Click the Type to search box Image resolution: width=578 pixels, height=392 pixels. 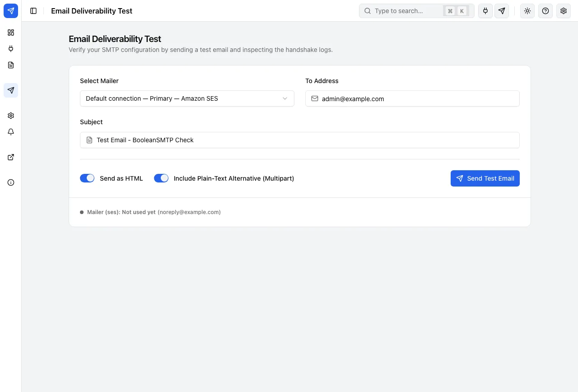tap(416, 11)
